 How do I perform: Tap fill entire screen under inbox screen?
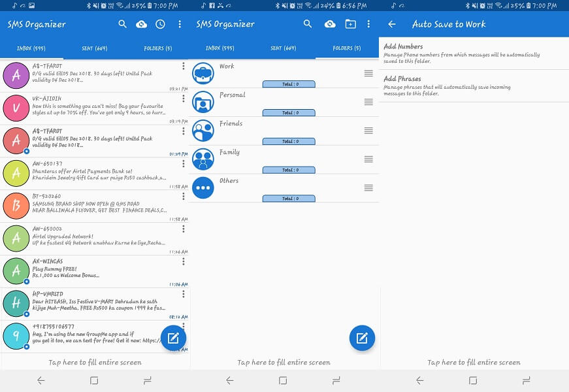coord(95,362)
